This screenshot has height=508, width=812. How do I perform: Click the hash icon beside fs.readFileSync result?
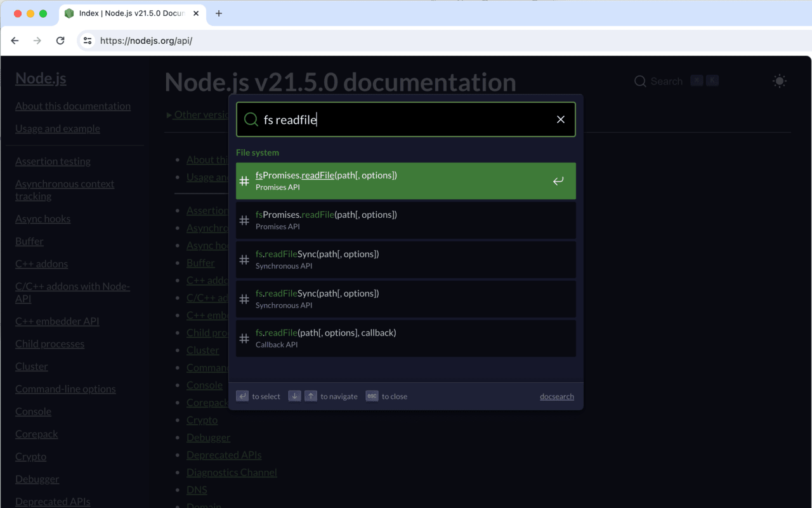click(x=244, y=259)
